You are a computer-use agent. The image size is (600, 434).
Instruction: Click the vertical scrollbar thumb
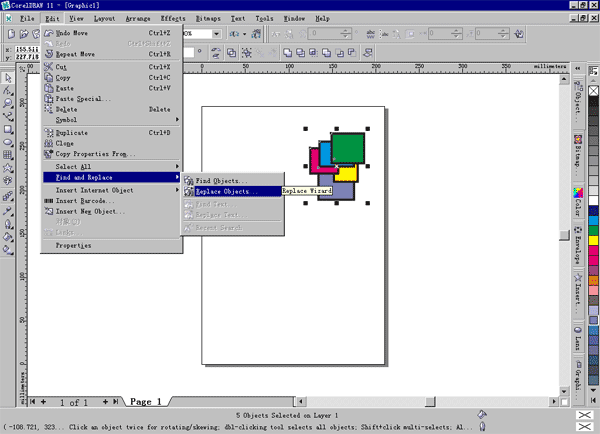click(x=564, y=235)
